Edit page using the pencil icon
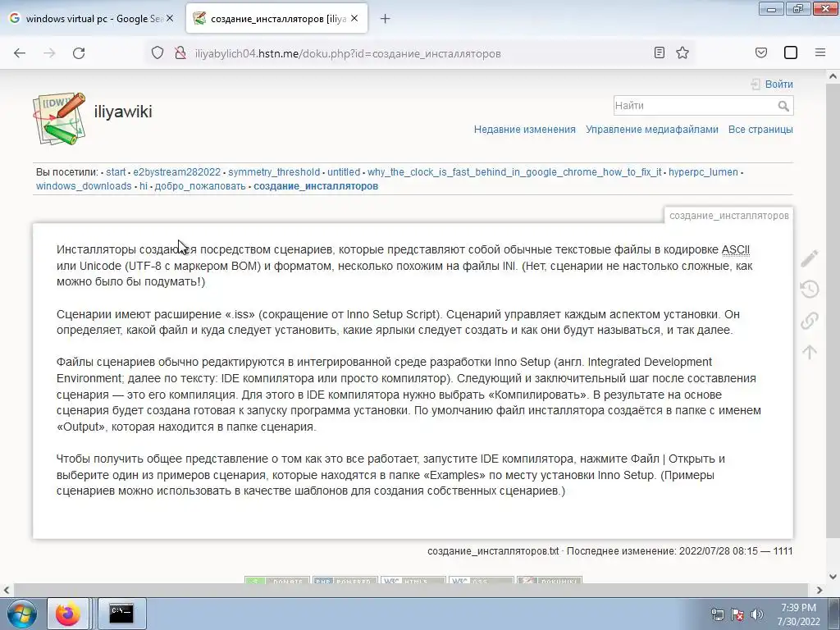Screen dimensions: 840x630 (810, 258)
